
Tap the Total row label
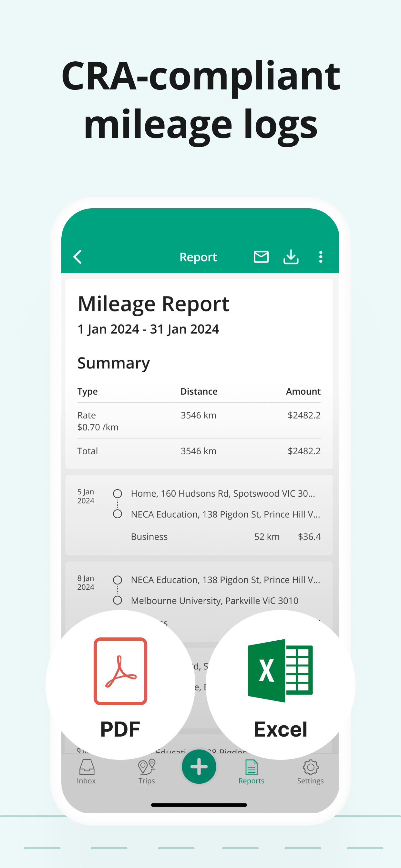click(87, 451)
